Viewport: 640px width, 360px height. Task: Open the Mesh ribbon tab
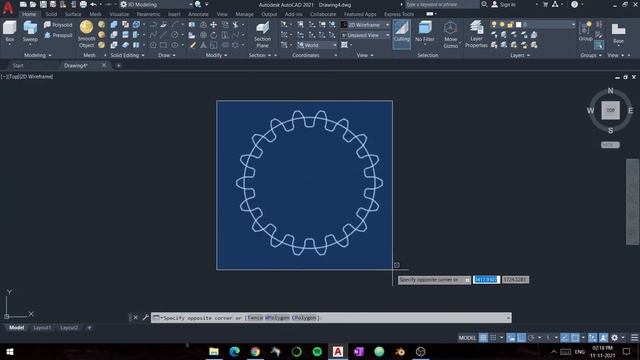coord(96,14)
